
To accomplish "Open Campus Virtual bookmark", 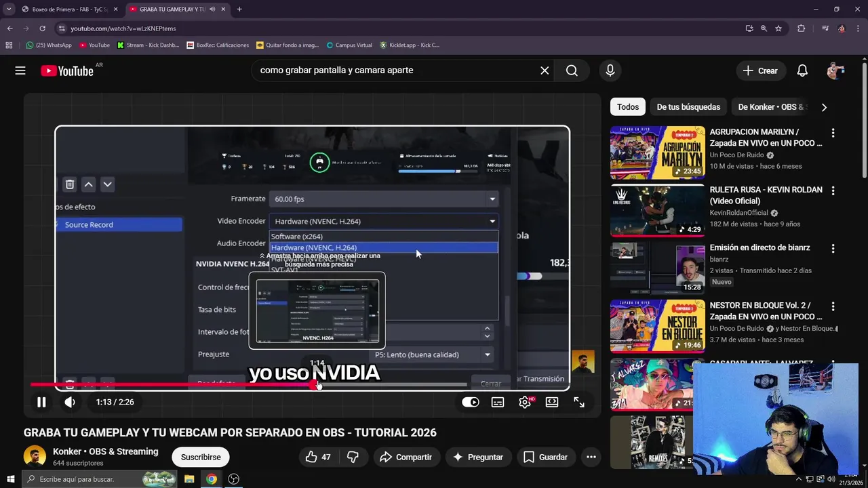I will (349, 45).
